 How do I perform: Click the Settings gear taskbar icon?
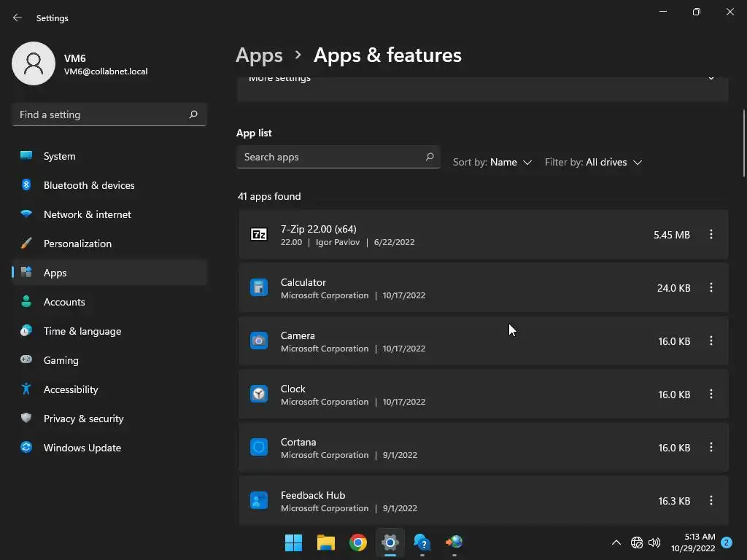pos(390,542)
